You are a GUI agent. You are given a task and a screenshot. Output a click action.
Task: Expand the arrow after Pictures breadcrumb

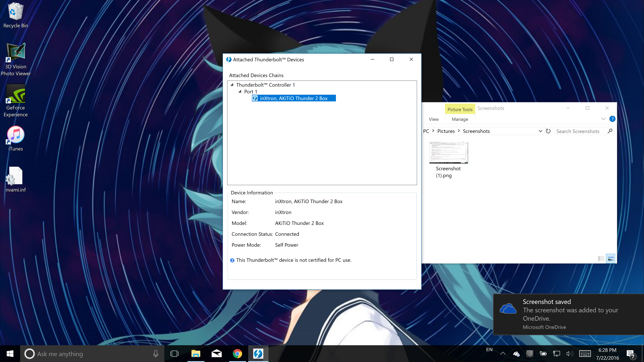tap(459, 131)
